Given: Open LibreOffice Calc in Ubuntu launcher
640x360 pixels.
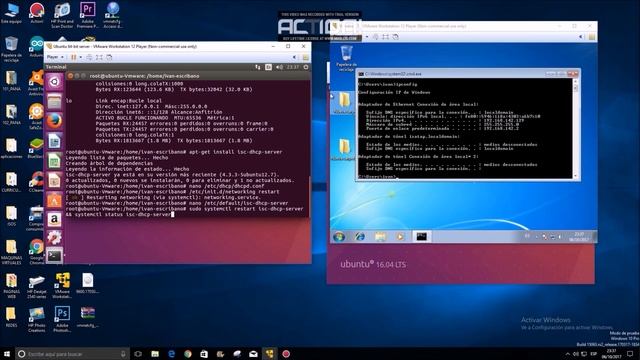Looking at the screenshot, I should click(54, 160).
